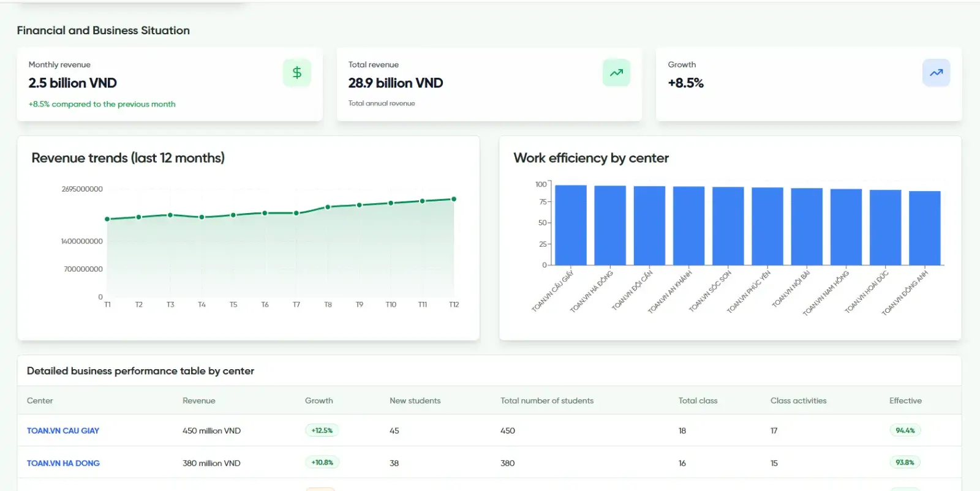Click the 'Financial and Business Situation' section heading
This screenshot has width=980, height=491.
[104, 31]
